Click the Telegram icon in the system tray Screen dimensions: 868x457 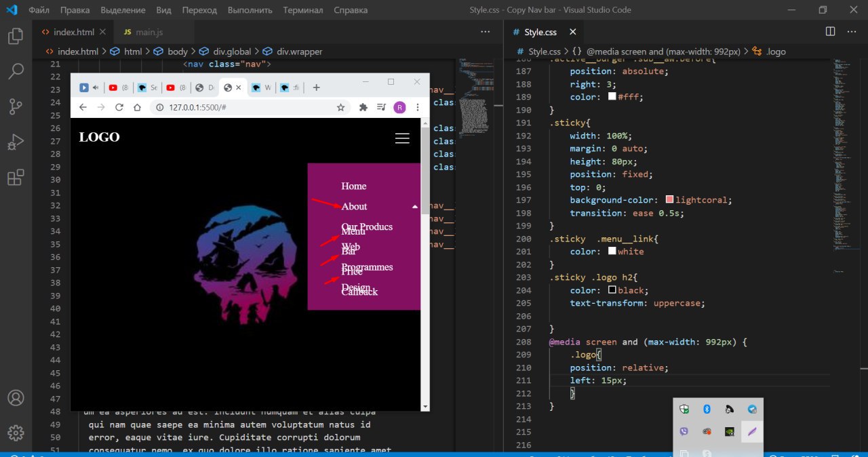point(752,409)
